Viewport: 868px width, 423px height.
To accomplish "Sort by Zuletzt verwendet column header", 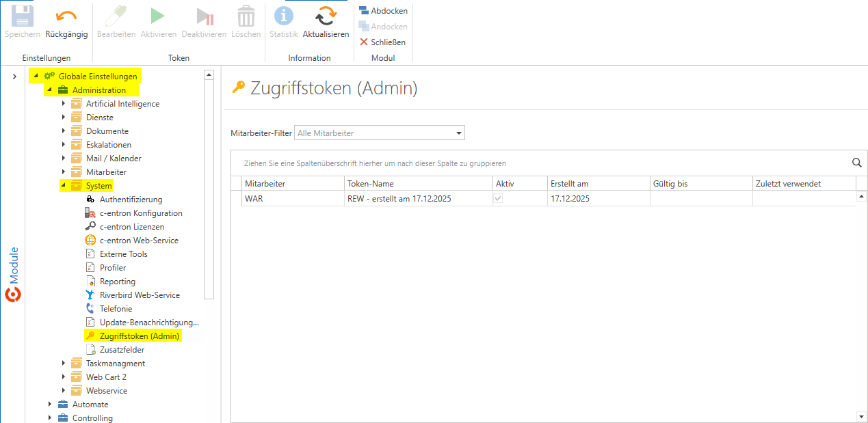I will pos(804,184).
